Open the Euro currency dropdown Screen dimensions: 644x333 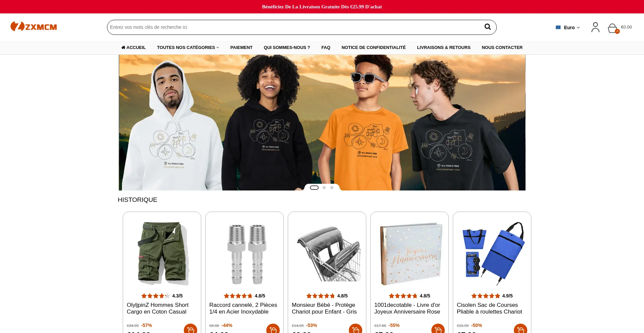568,27
